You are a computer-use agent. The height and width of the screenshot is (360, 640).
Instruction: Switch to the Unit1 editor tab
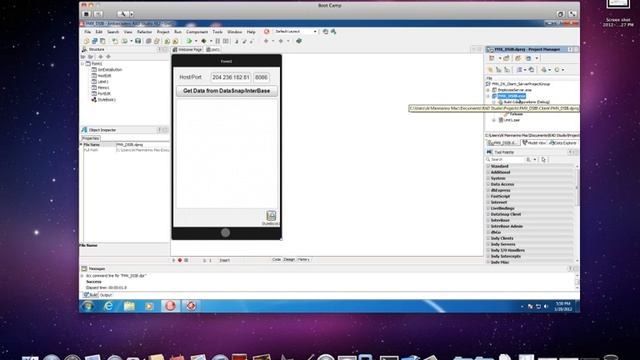pos(213,49)
